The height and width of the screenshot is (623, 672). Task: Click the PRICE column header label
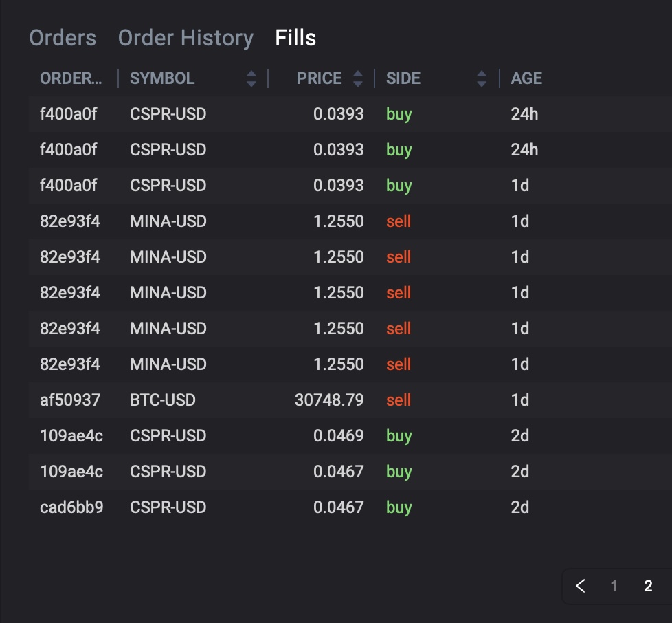[319, 78]
